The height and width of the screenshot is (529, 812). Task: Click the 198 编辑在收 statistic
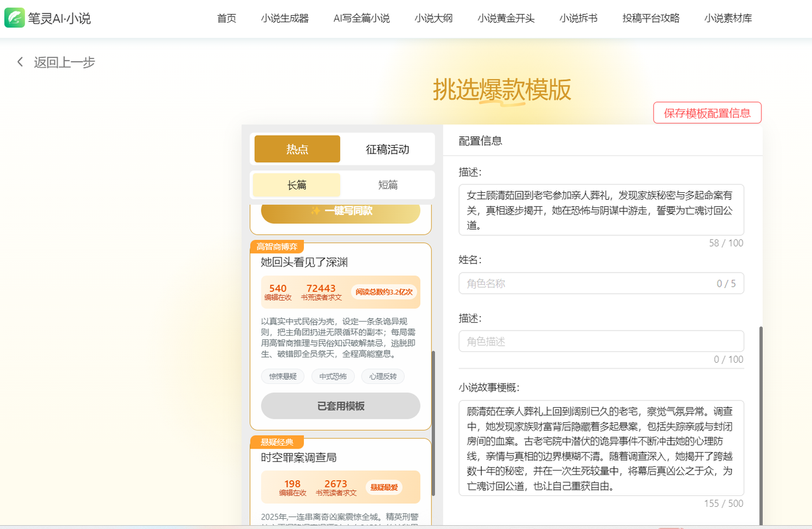coord(292,487)
